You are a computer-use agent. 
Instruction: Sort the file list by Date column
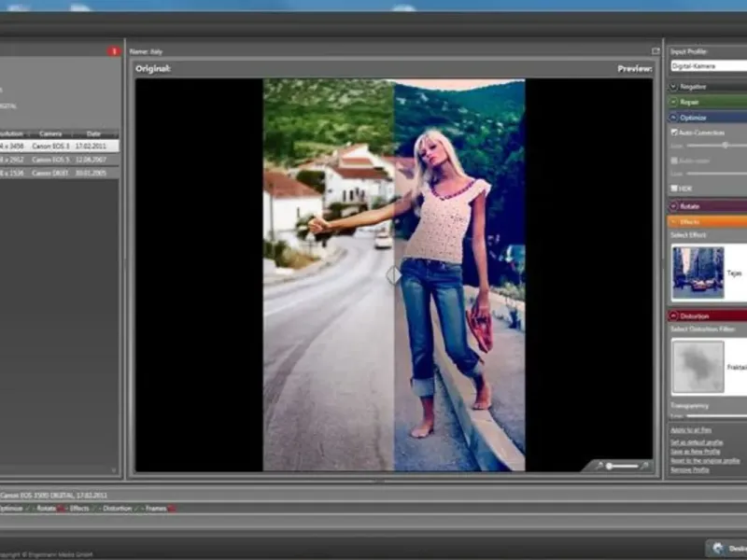tap(94, 133)
